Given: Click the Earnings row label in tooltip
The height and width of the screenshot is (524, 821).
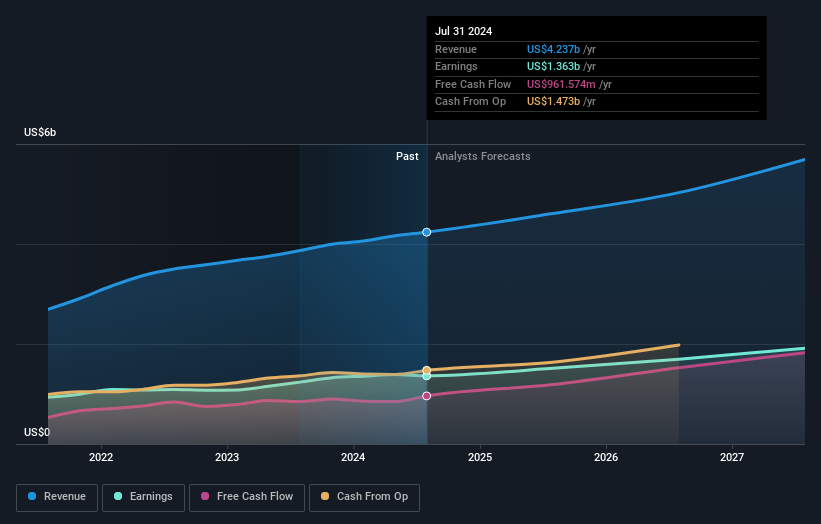Looking at the screenshot, I should pos(456,66).
